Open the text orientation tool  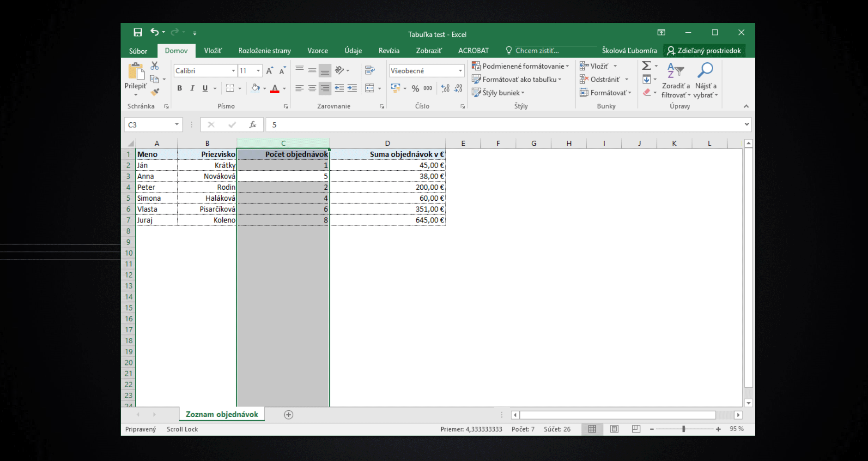[340, 70]
